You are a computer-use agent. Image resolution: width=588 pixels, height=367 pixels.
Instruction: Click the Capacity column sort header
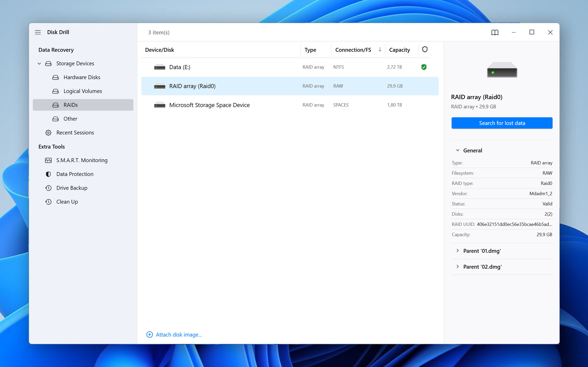pyautogui.click(x=400, y=49)
